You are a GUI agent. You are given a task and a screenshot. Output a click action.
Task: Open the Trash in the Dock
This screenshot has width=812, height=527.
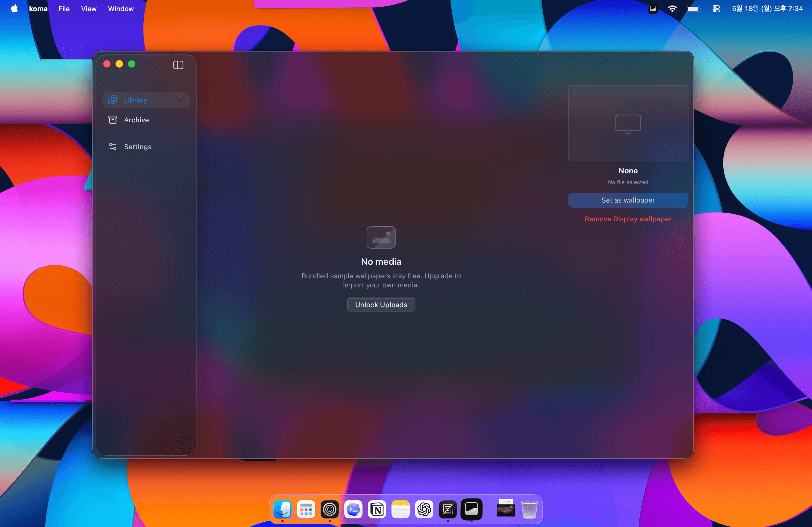coord(529,509)
